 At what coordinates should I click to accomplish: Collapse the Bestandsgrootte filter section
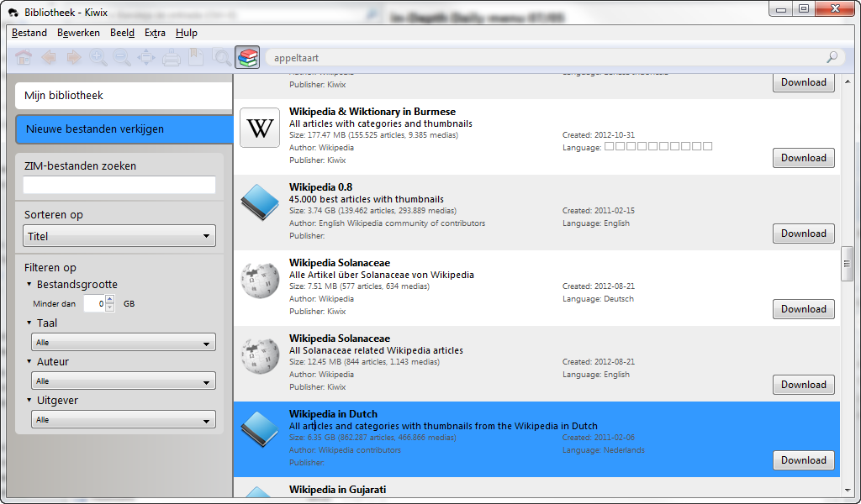point(29,285)
